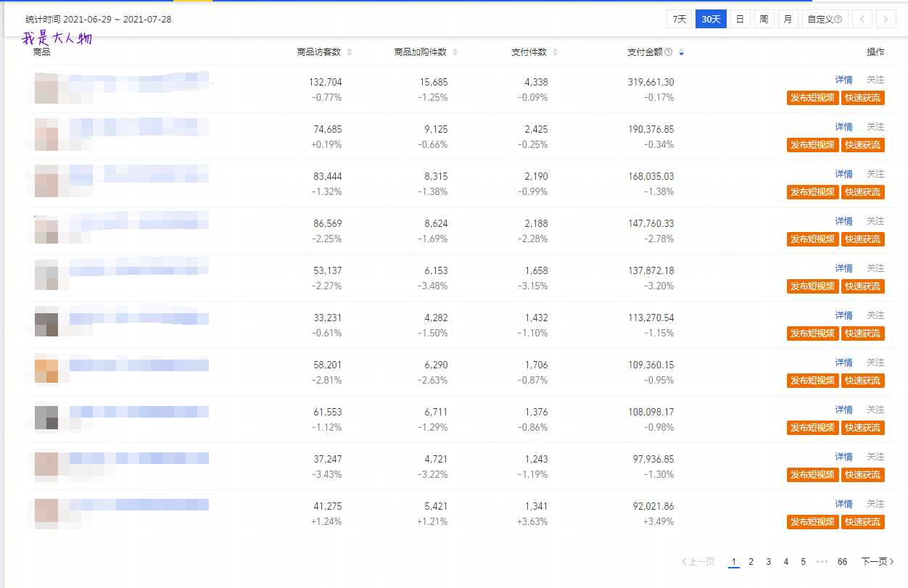Screen dimensions: 908x588
Task: Go to page 2 of results
Action: click(751, 562)
